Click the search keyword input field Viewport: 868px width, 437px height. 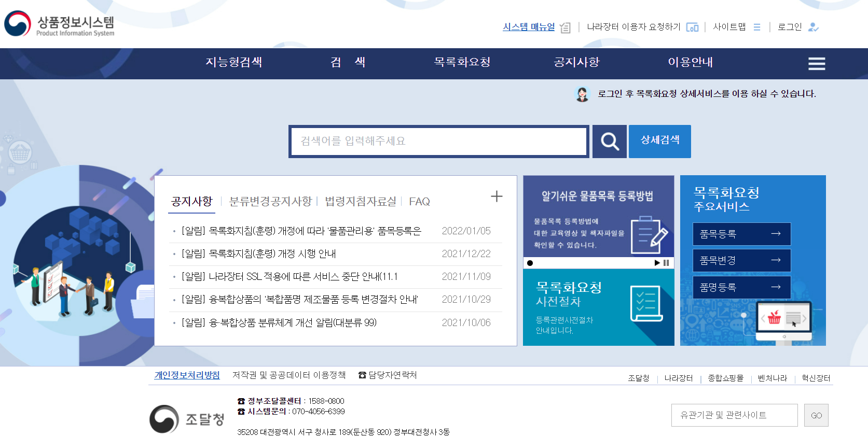pos(439,141)
